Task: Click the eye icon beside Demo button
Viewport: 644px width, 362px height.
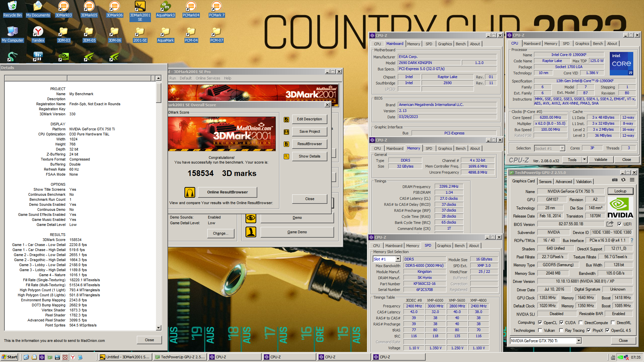Action: click(x=251, y=218)
